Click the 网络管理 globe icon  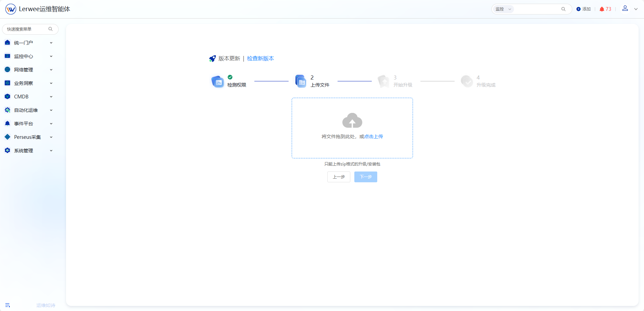coord(7,69)
